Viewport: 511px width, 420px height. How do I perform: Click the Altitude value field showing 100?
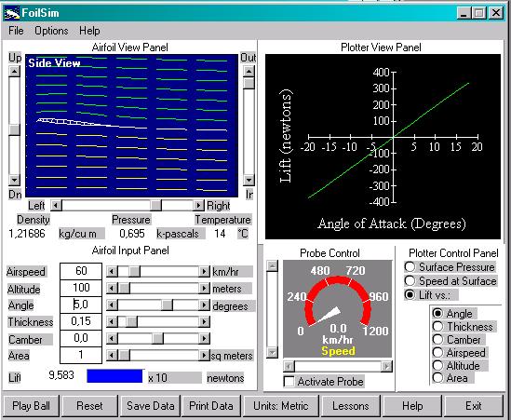tap(81, 289)
